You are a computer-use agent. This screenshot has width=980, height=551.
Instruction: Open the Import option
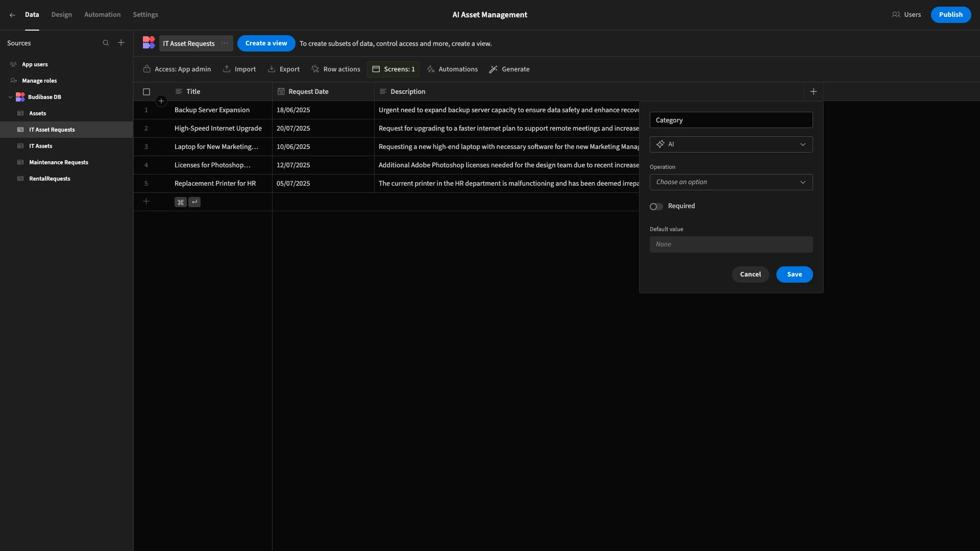point(239,69)
